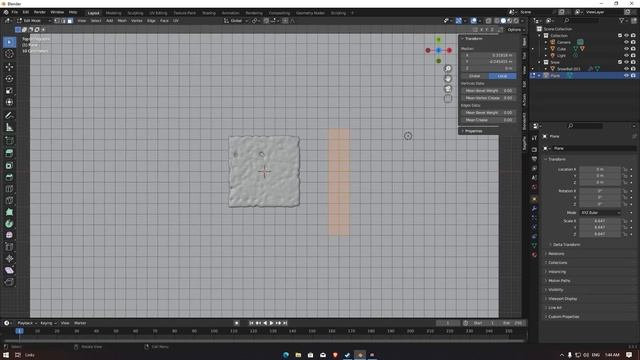Open the Object Data green triangle tab
640x360 pixels.
(x=534, y=245)
